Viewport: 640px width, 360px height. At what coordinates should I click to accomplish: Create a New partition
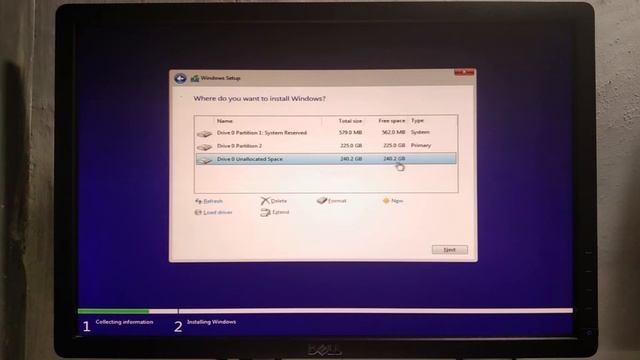tap(393, 201)
